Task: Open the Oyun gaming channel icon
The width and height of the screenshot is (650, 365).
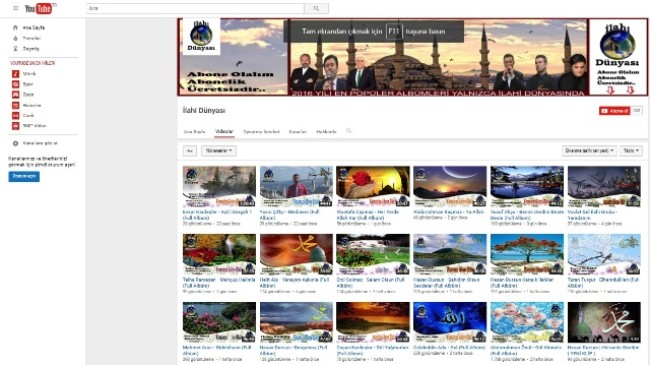Action: (15, 95)
